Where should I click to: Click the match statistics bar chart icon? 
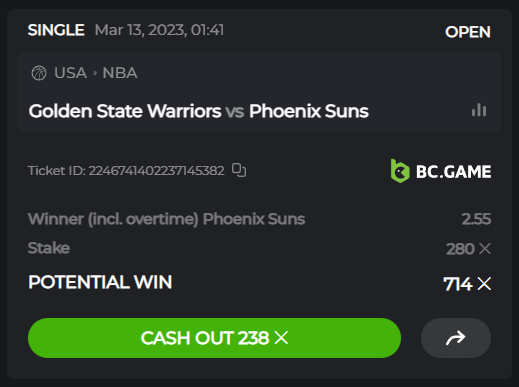(x=479, y=110)
